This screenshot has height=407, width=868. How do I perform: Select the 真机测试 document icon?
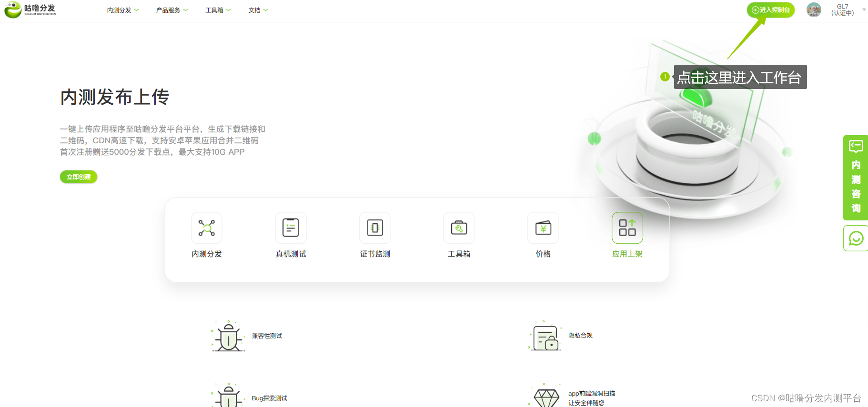pos(291,228)
